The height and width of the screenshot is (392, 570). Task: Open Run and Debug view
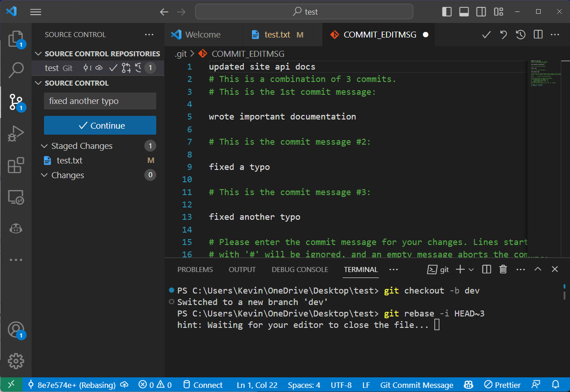tap(16, 133)
